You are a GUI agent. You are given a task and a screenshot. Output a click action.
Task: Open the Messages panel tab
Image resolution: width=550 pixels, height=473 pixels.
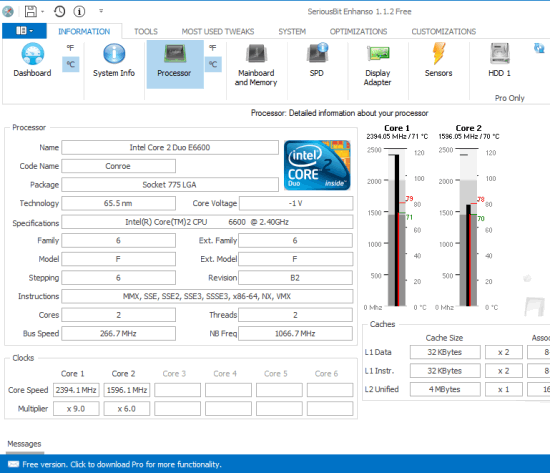click(24, 444)
